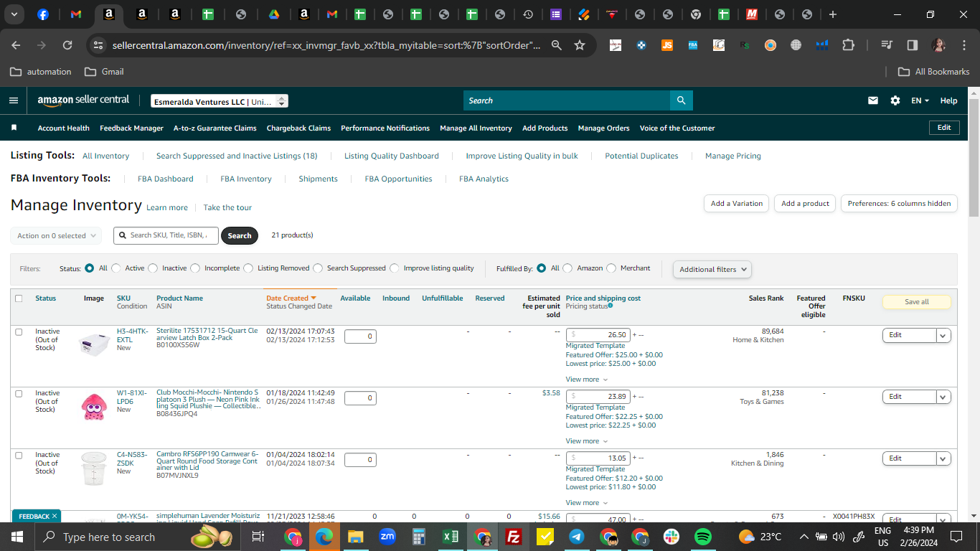Tick the select-all checkbox in the table header
The height and width of the screenshot is (551, 980).
pos(19,298)
